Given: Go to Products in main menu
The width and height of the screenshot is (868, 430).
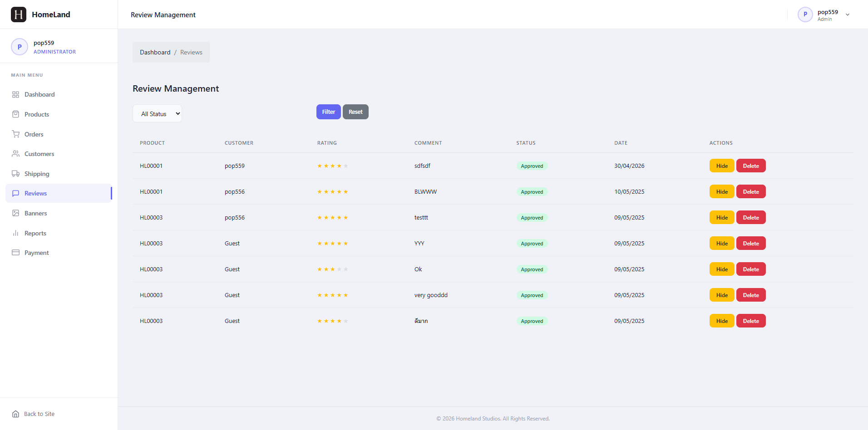Looking at the screenshot, I should 59,114.
